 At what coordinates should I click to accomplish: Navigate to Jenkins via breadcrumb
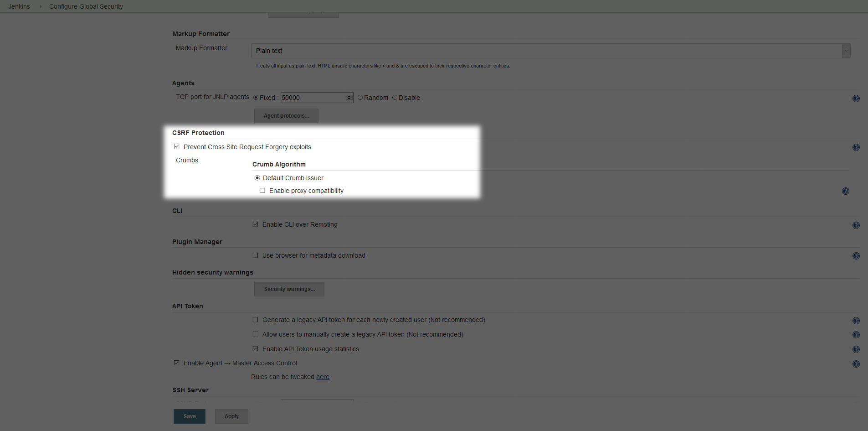19,6
